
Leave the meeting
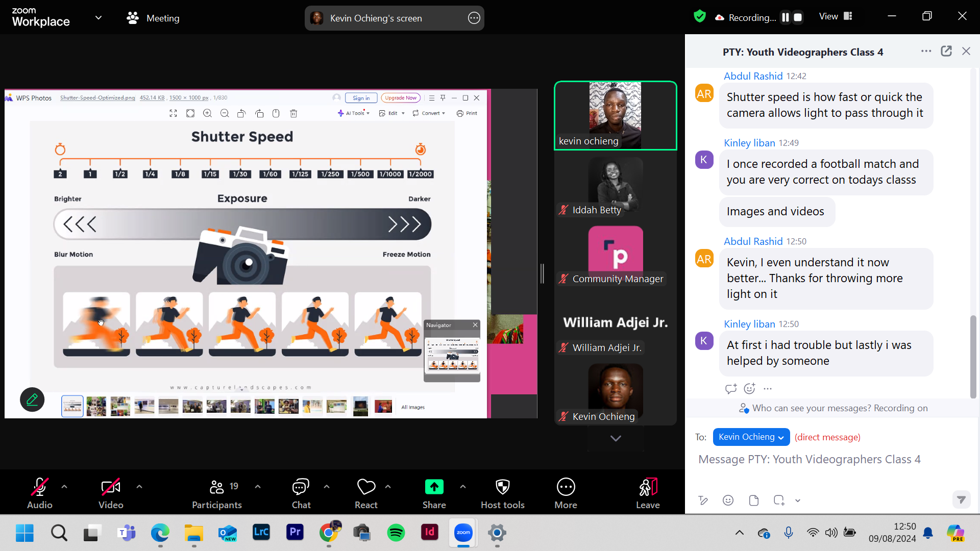[x=648, y=493]
